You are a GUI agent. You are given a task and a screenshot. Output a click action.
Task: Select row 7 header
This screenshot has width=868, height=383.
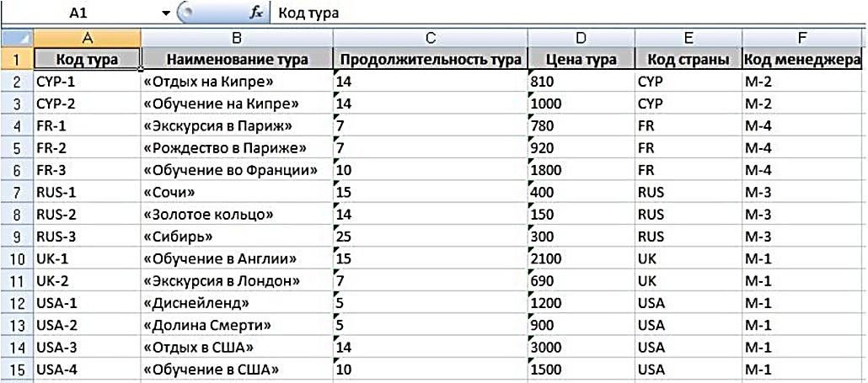[x=17, y=193]
